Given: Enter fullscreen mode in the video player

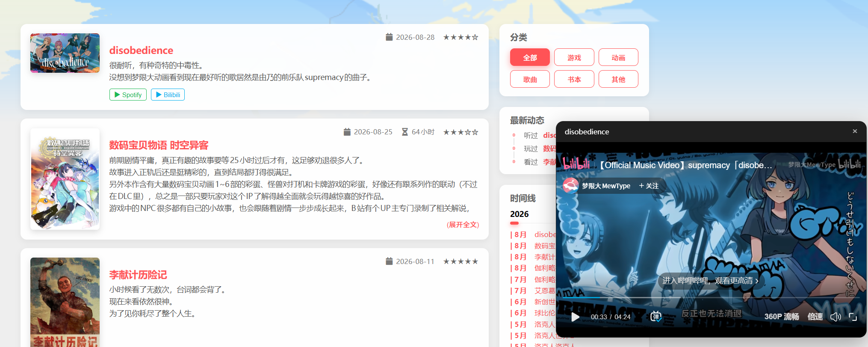Looking at the screenshot, I should coord(853,317).
